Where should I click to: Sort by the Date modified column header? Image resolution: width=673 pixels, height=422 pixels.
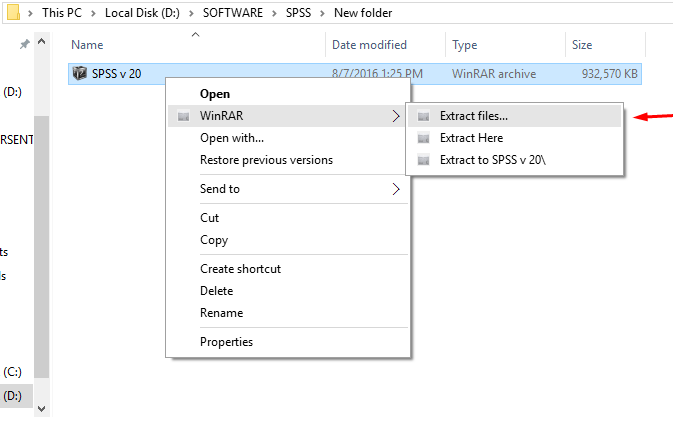click(369, 45)
